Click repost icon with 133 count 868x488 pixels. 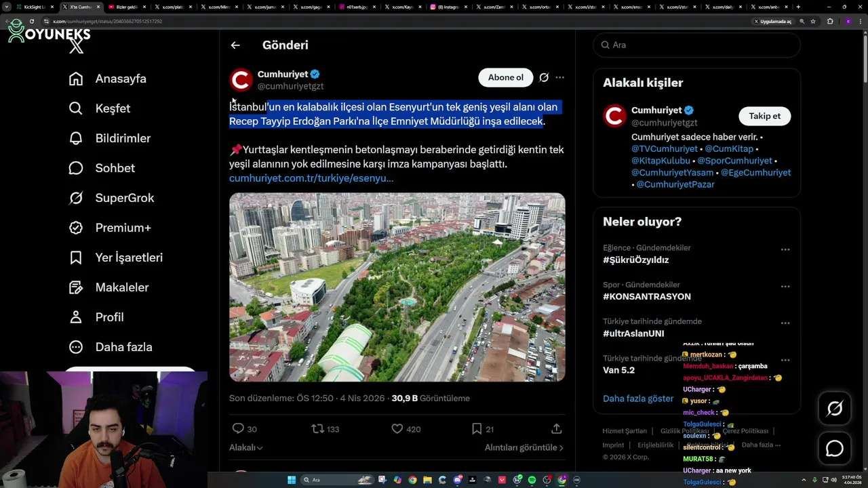[317, 429]
